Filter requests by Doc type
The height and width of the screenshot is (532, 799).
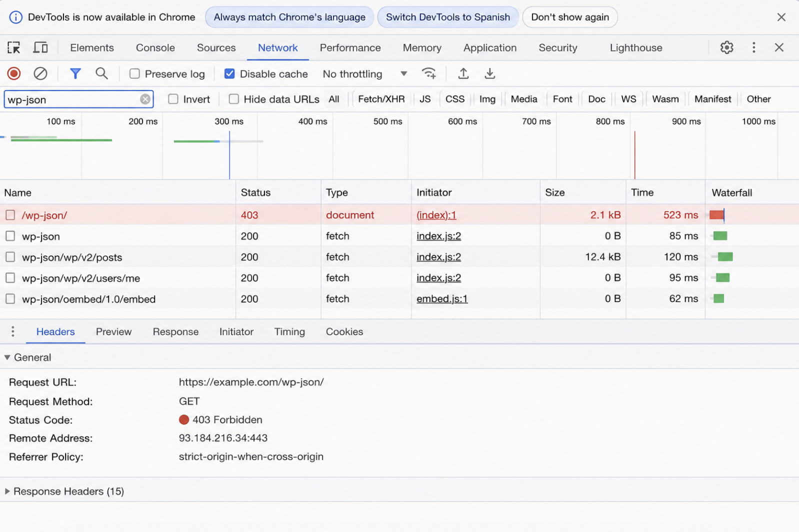point(596,99)
